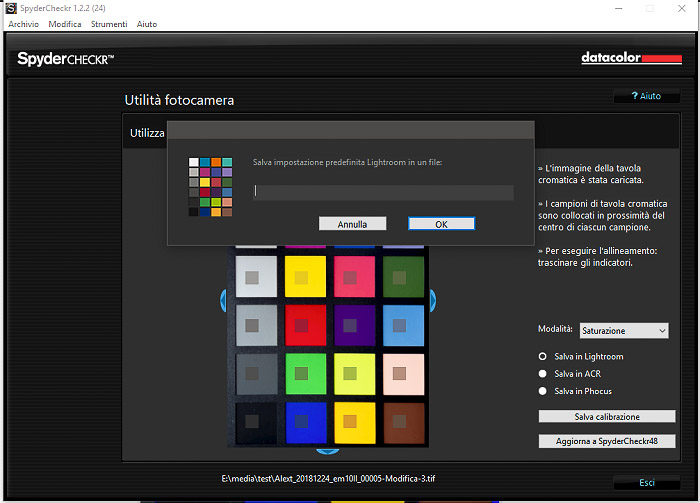Open the Archivio menu
The image size is (700, 503).
(24, 24)
